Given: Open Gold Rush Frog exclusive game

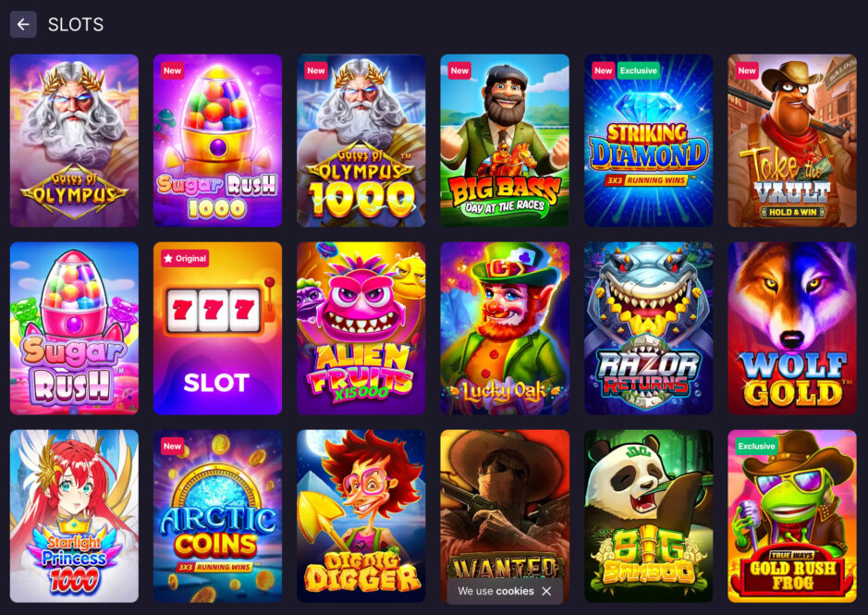Looking at the screenshot, I should click(x=791, y=516).
